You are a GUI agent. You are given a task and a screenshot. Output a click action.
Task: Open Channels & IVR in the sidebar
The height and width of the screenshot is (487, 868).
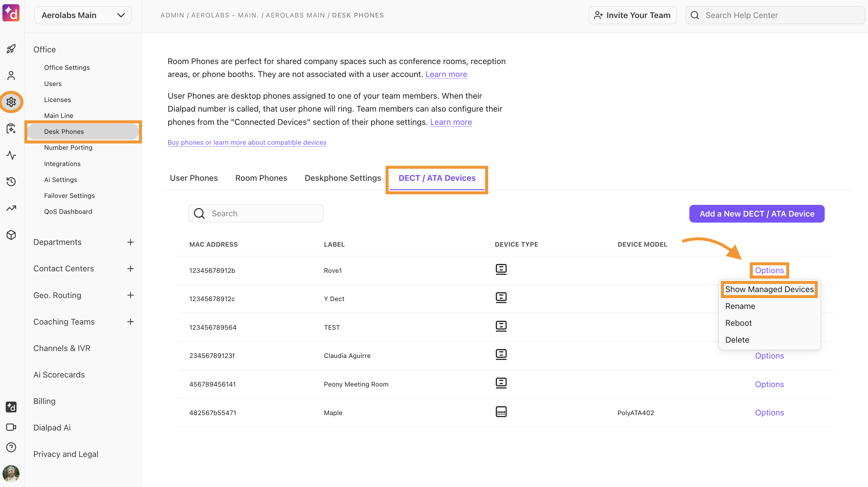pyautogui.click(x=62, y=348)
